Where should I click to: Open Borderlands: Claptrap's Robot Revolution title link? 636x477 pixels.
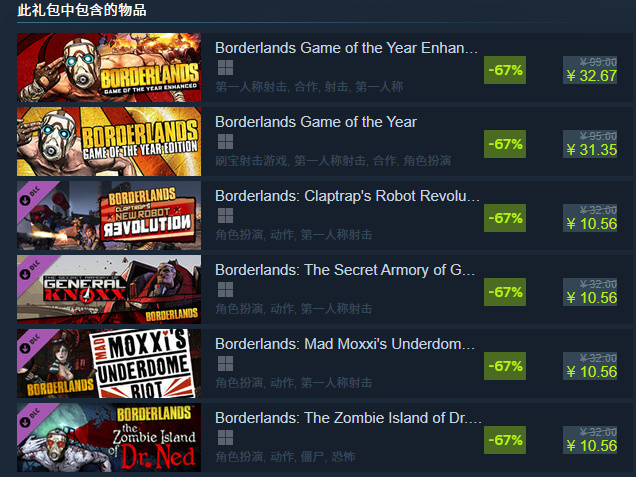(347, 196)
